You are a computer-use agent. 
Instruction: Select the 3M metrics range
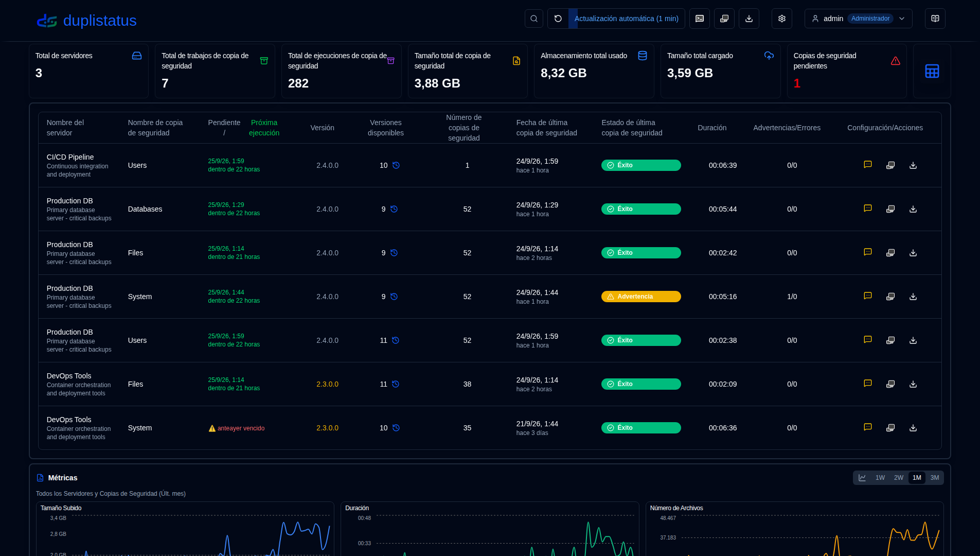[x=935, y=478]
